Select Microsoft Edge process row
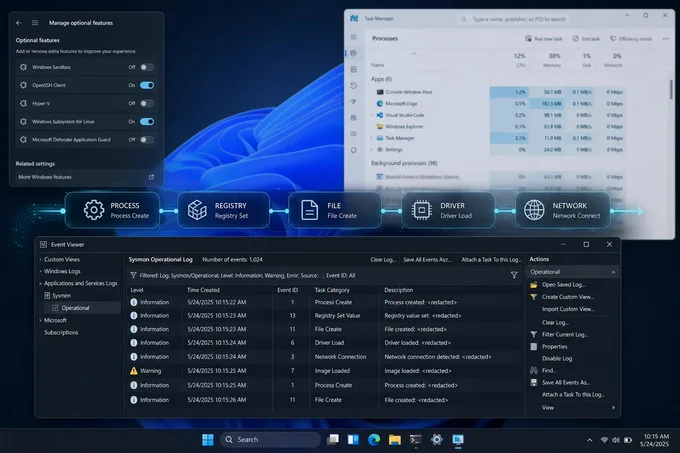 [x=497, y=104]
